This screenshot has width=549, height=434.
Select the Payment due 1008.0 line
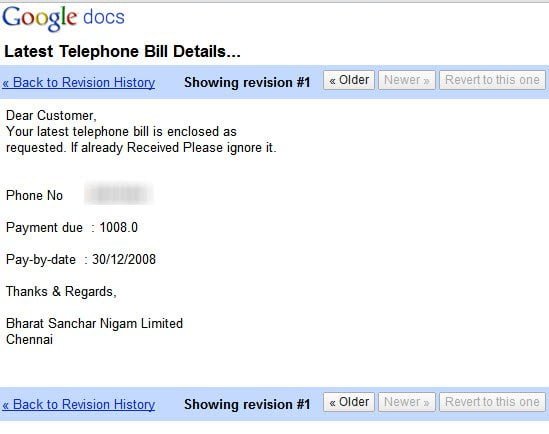[72, 228]
